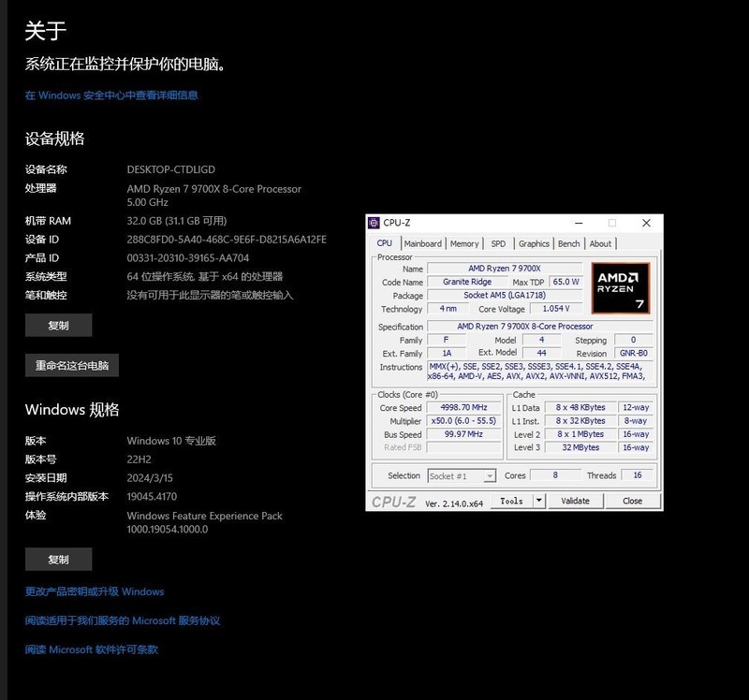Open the About tab in CPU-Z
The width and height of the screenshot is (749, 700).
click(x=600, y=242)
